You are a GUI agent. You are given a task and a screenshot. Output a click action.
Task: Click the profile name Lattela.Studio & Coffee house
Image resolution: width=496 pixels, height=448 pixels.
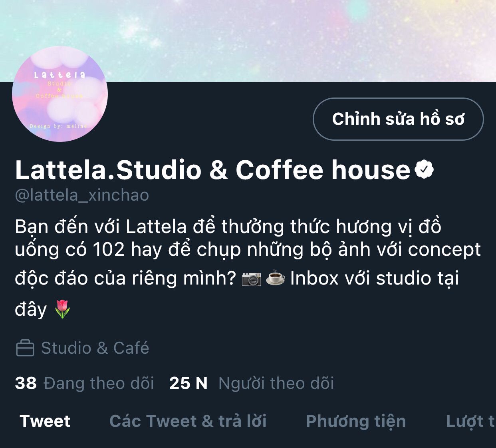click(213, 170)
